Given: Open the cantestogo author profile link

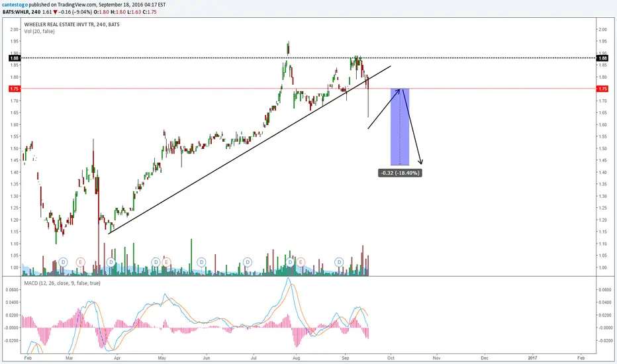Looking at the screenshot, I should pos(15,5).
